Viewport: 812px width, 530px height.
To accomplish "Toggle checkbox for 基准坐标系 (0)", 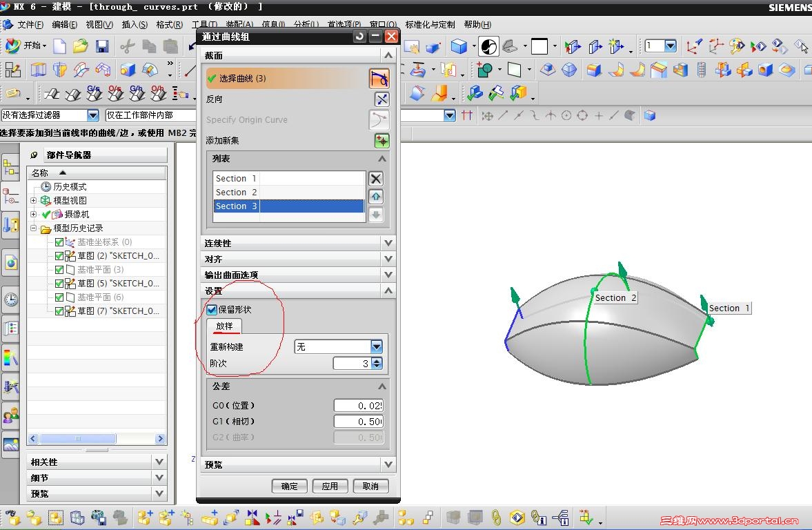I will (59, 242).
